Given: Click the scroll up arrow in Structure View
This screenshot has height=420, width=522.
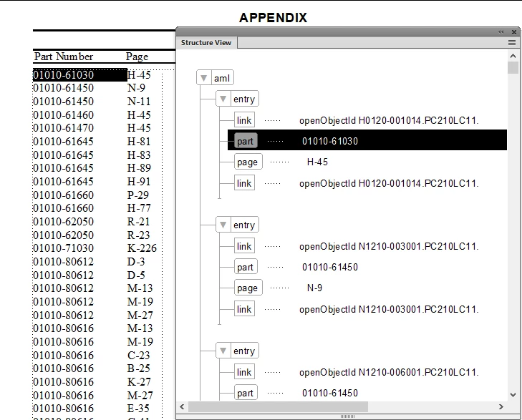Looking at the screenshot, I should coord(513,56).
